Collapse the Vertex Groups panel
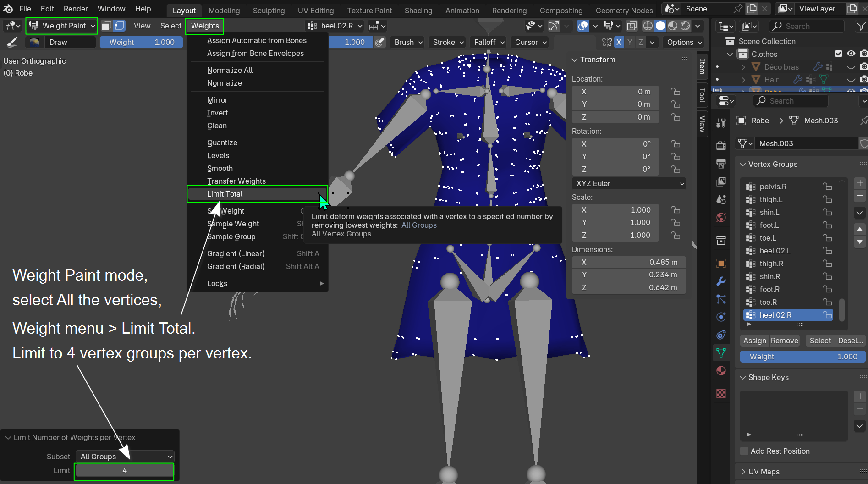This screenshot has height=484, width=868. coord(743,164)
